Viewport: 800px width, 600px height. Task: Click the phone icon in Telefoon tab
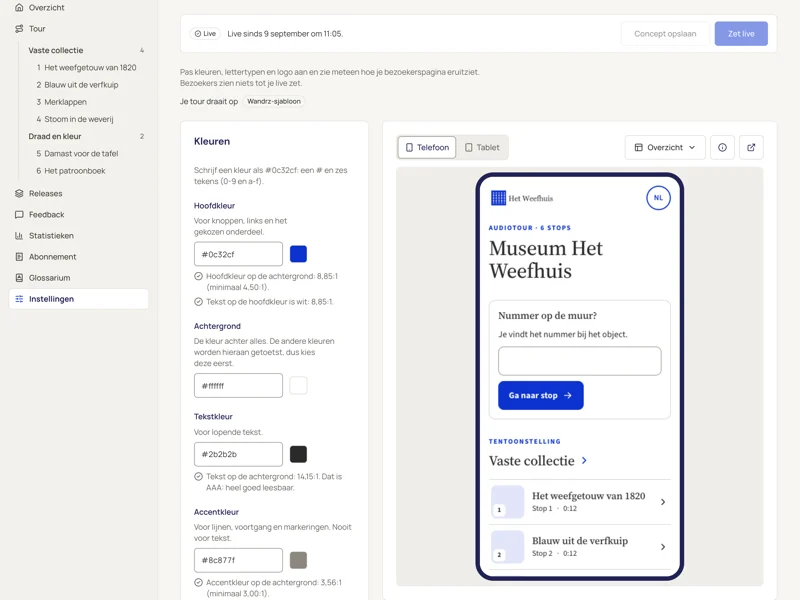[x=409, y=147]
